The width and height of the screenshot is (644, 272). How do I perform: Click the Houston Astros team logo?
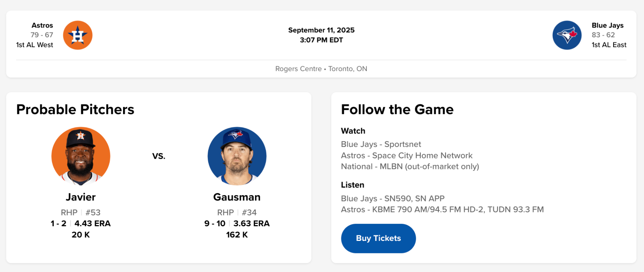pyautogui.click(x=78, y=35)
